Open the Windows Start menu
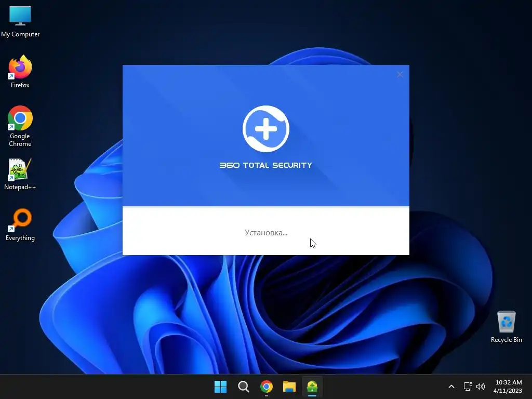Image resolution: width=532 pixels, height=399 pixels. click(x=220, y=387)
